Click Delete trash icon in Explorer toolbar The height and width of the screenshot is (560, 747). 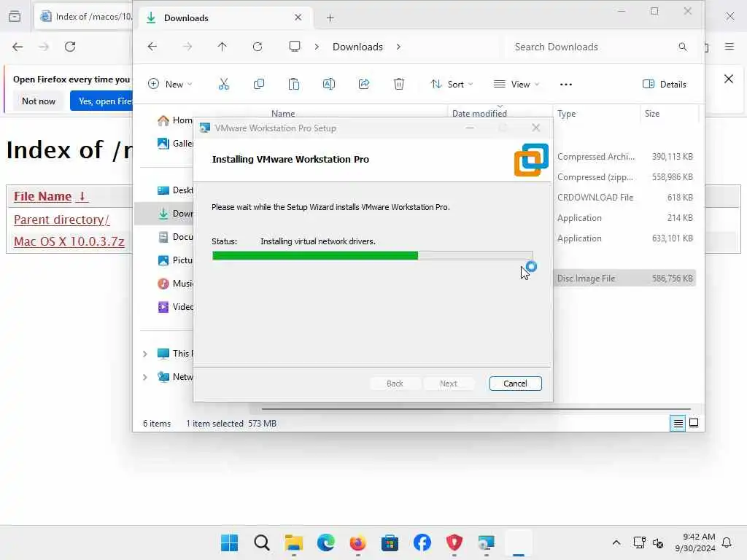[399, 85]
